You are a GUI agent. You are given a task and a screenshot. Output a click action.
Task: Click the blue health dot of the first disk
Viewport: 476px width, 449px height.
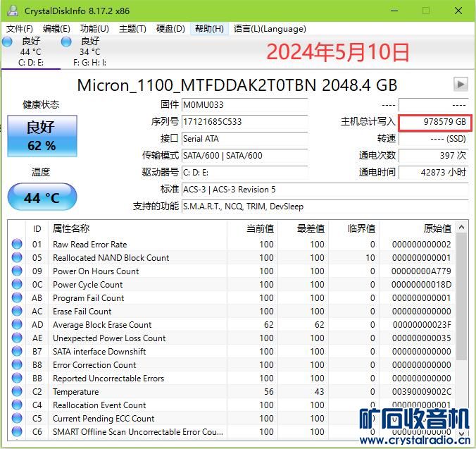point(7,42)
